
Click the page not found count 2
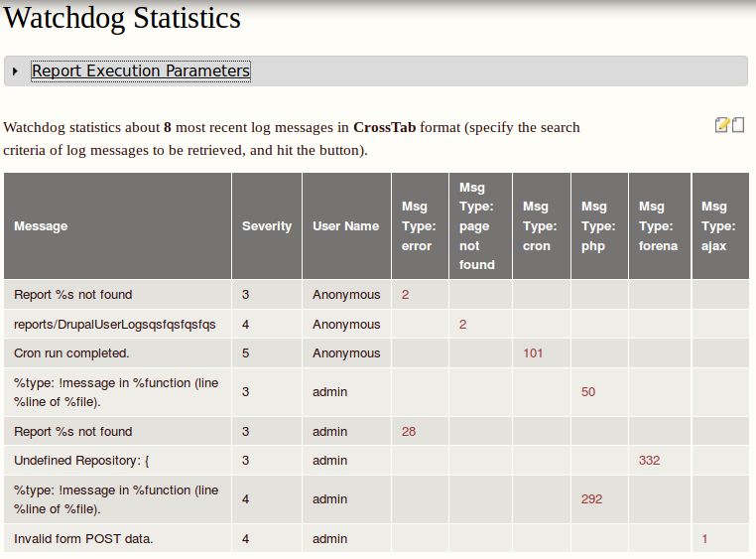coord(463,324)
